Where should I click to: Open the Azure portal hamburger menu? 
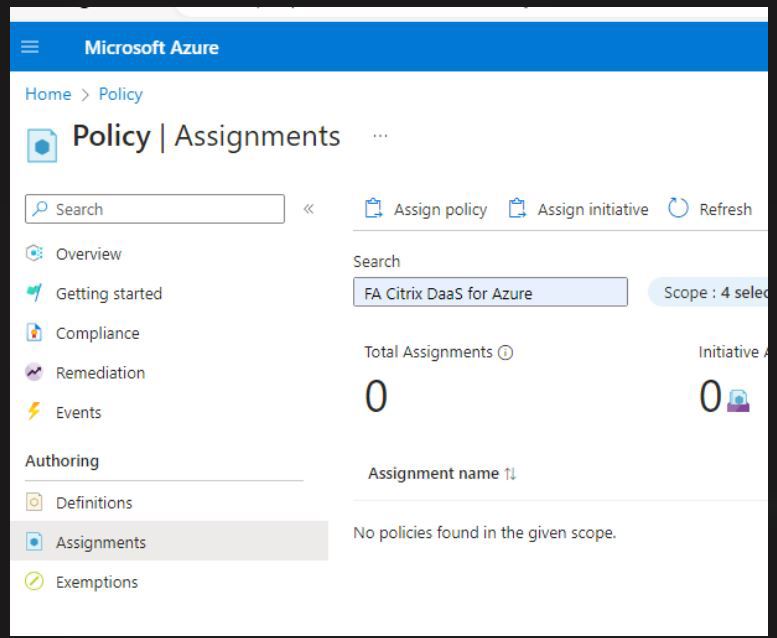pos(30,47)
